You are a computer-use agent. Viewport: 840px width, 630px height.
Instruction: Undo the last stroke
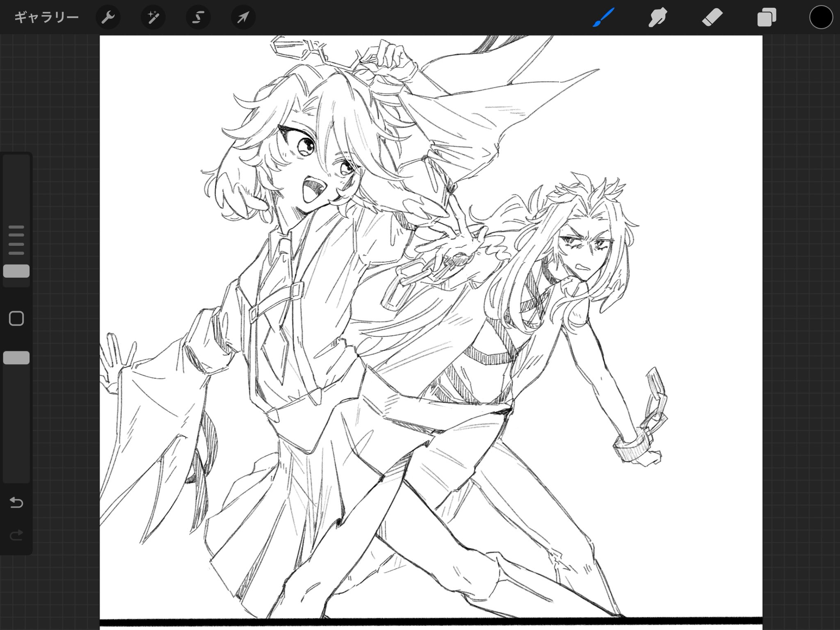coord(16,502)
